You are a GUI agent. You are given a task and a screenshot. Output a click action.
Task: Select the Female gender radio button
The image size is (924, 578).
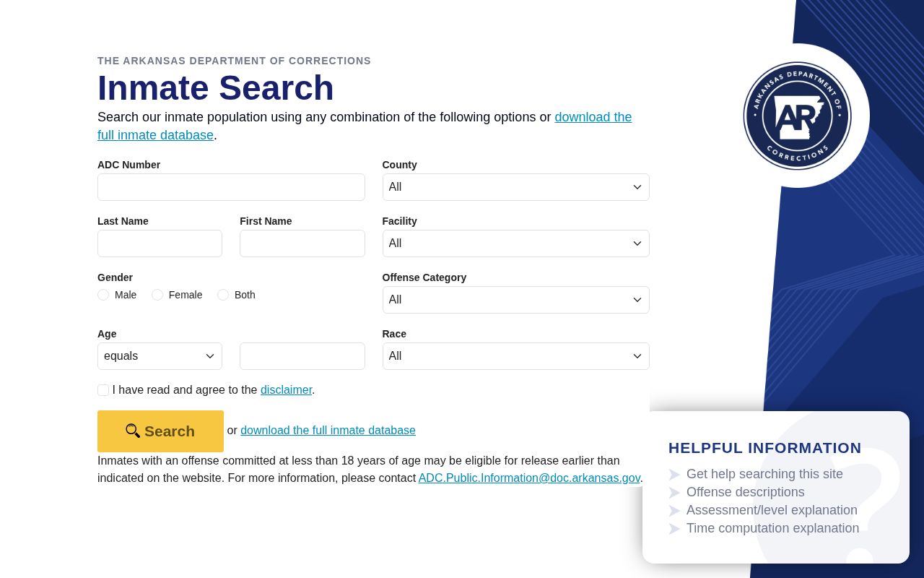pyautogui.click(x=157, y=295)
